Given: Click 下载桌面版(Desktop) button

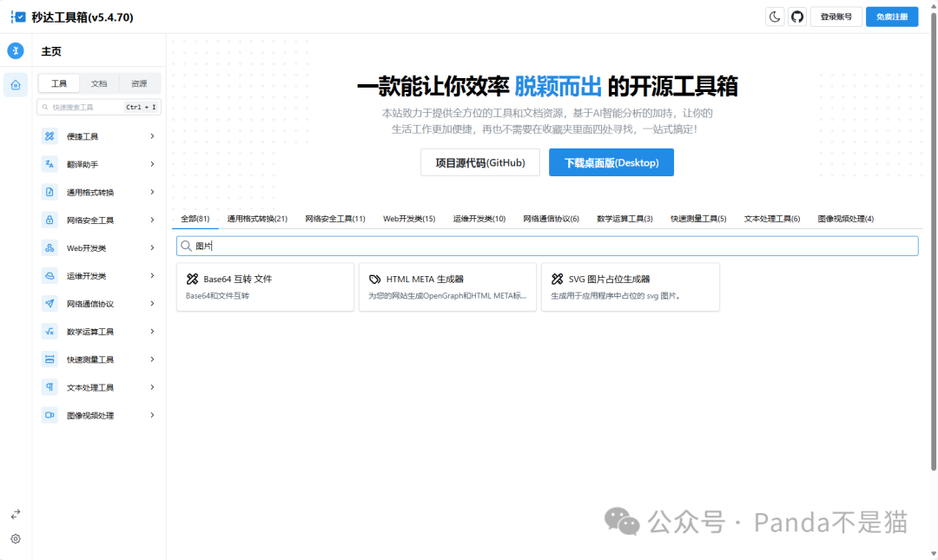Looking at the screenshot, I should tap(611, 162).
